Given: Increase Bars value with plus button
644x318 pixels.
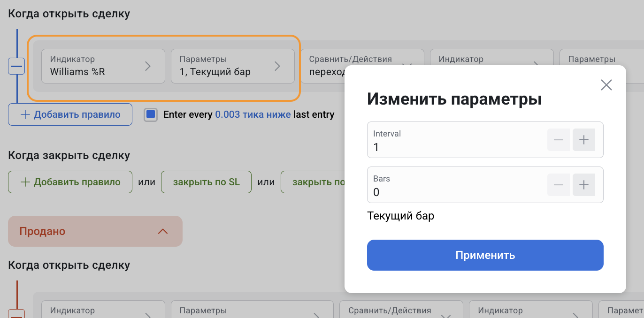Looking at the screenshot, I should click(584, 185).
